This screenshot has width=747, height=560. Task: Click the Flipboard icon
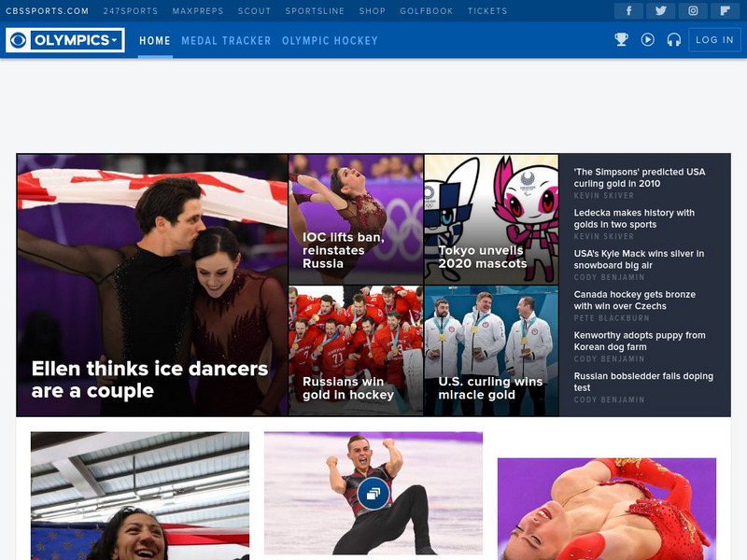coord(725,11)
